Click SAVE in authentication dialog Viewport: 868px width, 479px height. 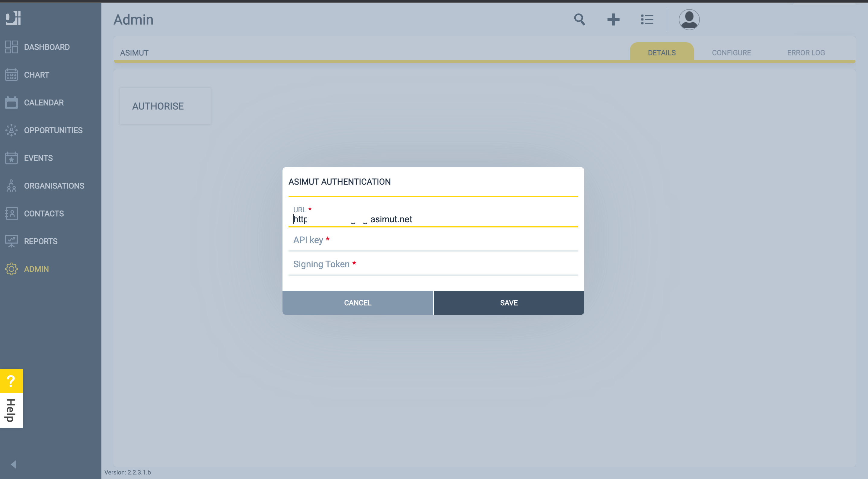(509, 303)
